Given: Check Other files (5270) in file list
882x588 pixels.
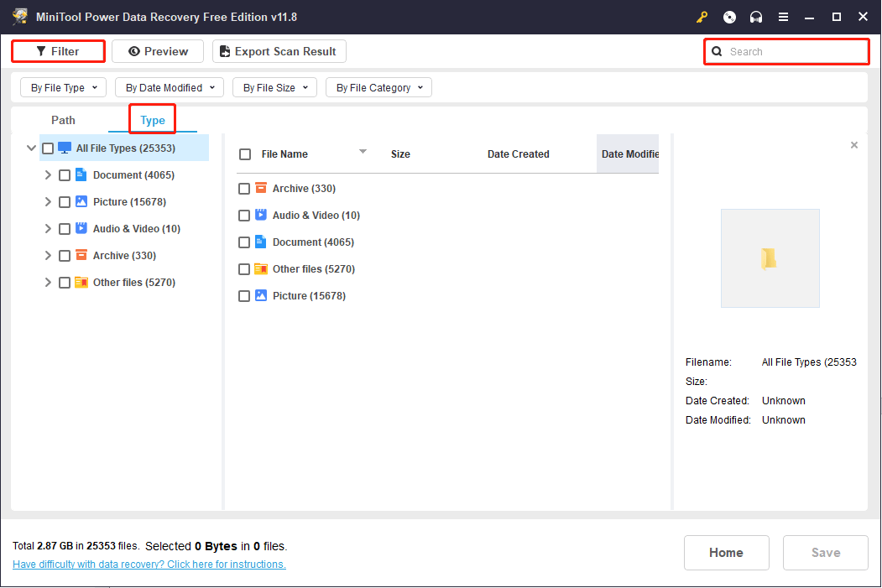Looking at the screenshot, I should (244, 269).
